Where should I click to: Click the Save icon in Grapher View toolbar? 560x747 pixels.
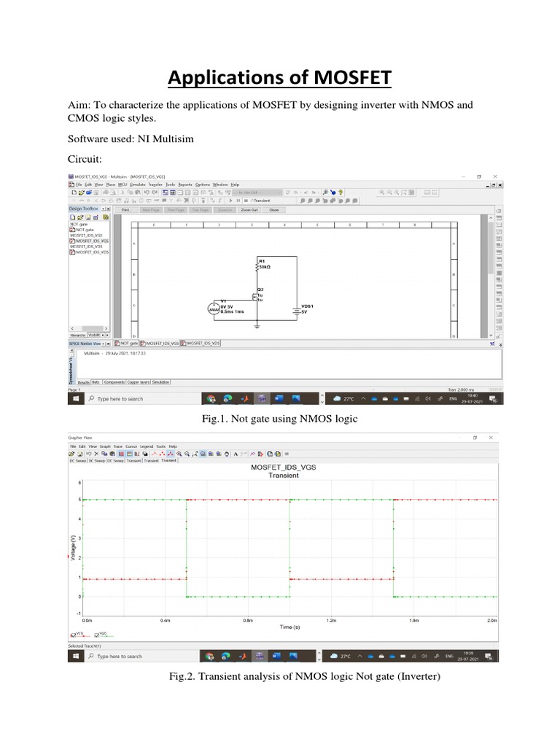(x=79, y=454)
